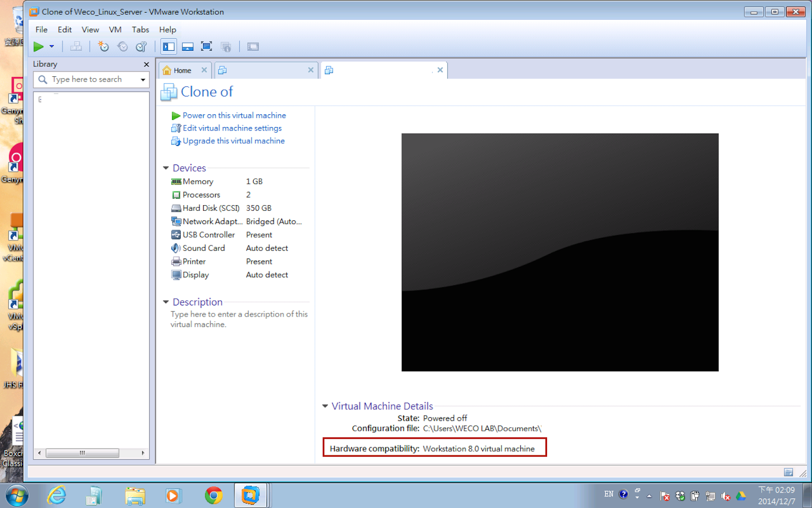This screenshot has width=812, height=508.
Task: Click the black VM screen preview
Action: (560, 252)
